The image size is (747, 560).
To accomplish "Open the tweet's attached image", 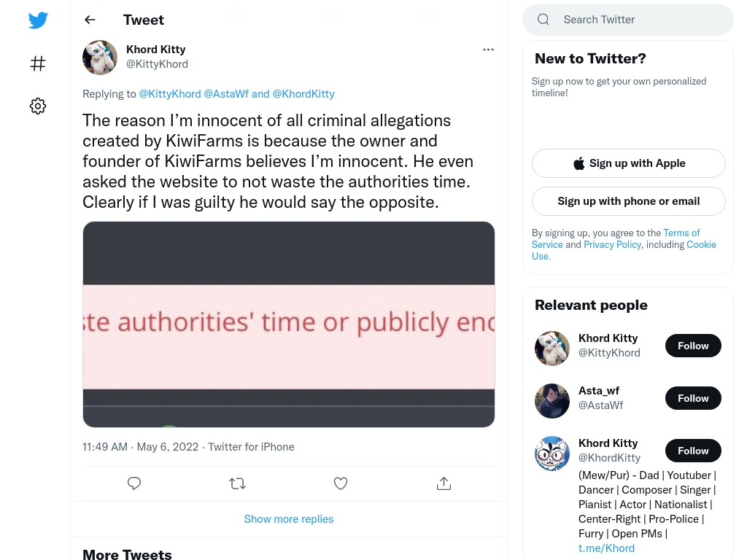I will click(x=289, y=324).
